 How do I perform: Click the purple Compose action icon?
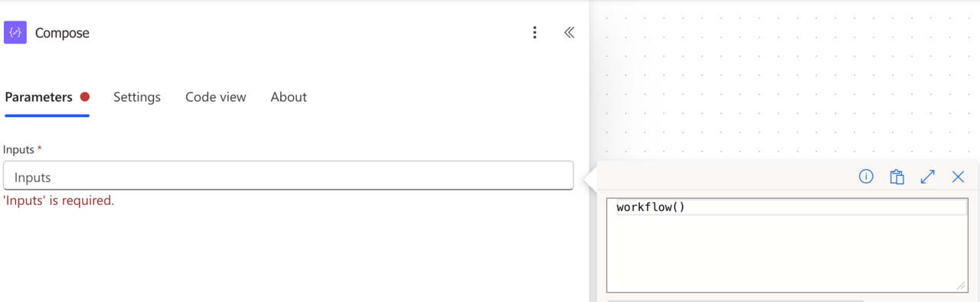[15, 33]
